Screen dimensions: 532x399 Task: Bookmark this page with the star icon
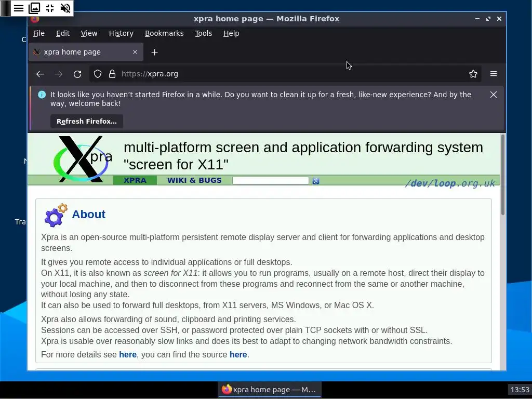pyautogui.click(x=473, y=74)
